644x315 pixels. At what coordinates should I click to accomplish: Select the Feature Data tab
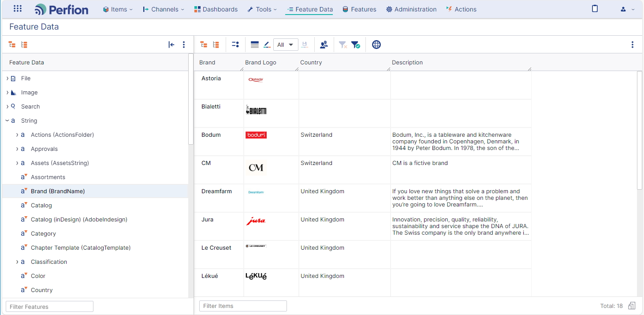pyautogui.click(x=309, y=9)
